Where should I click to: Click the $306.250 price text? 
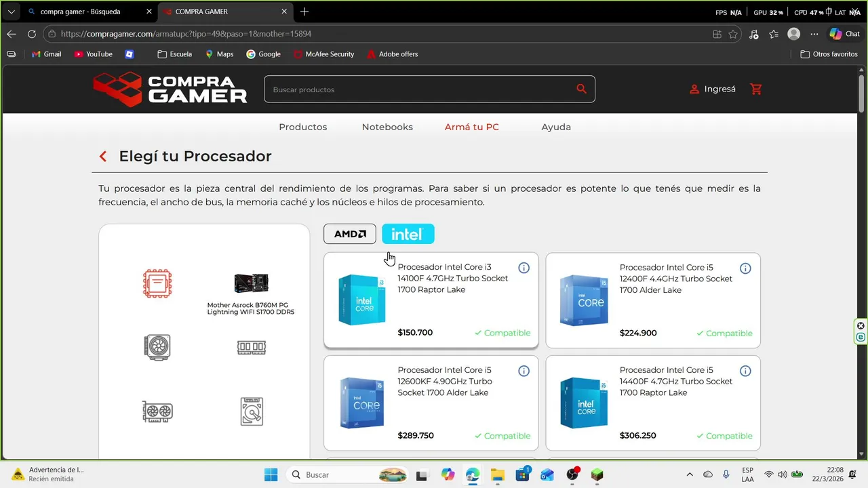(x=637, y=436)
